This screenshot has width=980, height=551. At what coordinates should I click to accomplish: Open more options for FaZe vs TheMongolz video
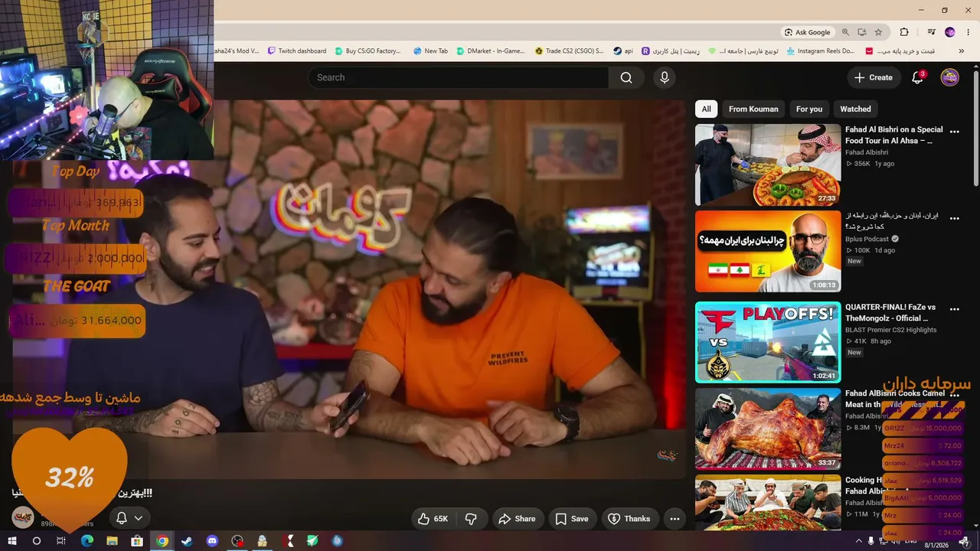[955, 309]
